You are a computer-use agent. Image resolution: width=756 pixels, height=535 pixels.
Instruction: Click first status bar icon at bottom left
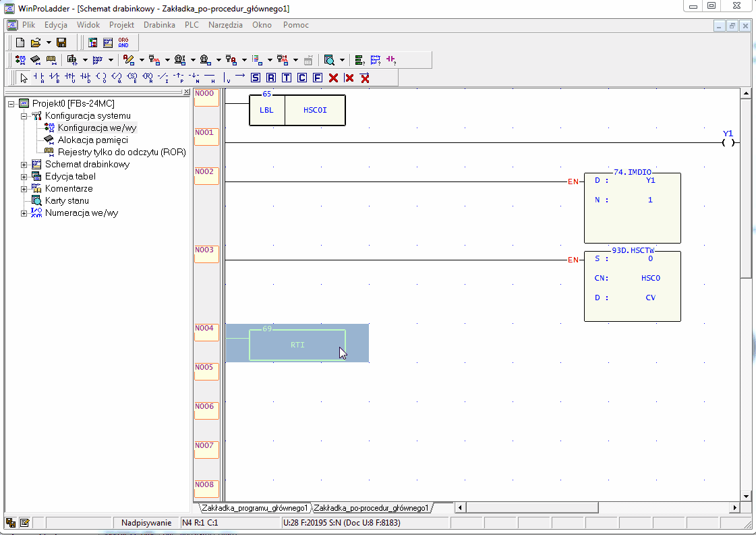coord(11,523)
